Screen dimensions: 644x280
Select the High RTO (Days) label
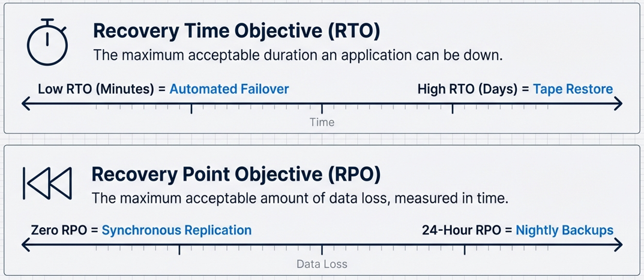(x=468, y=89)
